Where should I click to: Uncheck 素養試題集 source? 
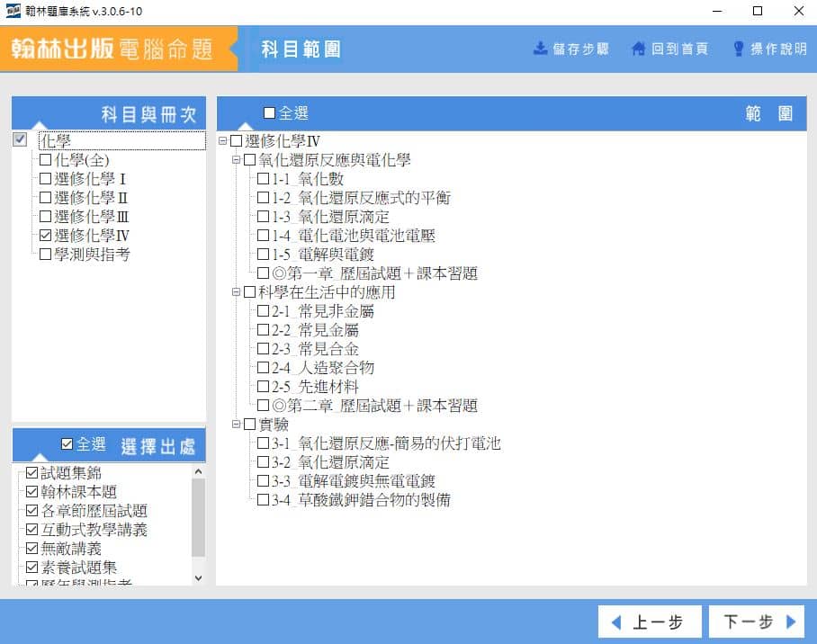click(31, 567)
